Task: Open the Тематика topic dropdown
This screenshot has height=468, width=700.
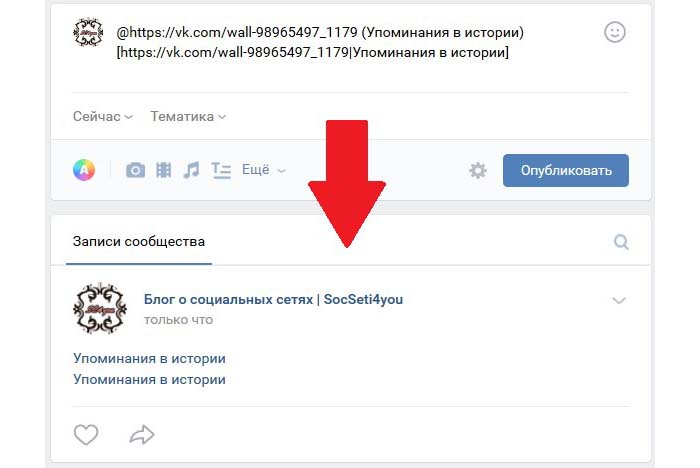Action: click(x=188, y=117)
